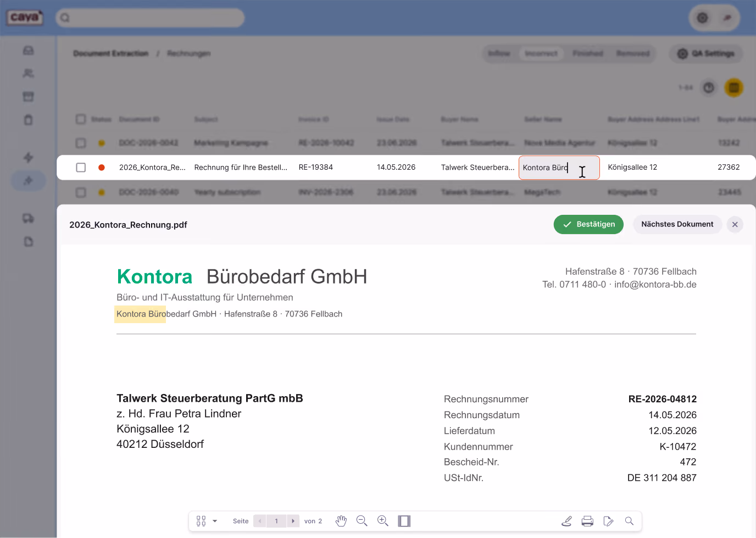This screenshot has height=538, width=756.
Task: Zoom in on the PDF
Action: coord(383,521)
